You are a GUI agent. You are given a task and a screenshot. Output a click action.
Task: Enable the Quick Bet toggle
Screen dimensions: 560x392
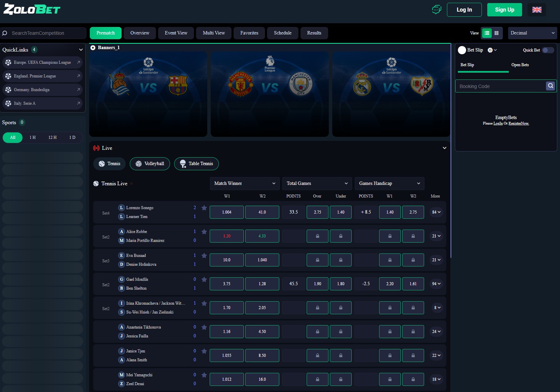click(x=548, y=50)
